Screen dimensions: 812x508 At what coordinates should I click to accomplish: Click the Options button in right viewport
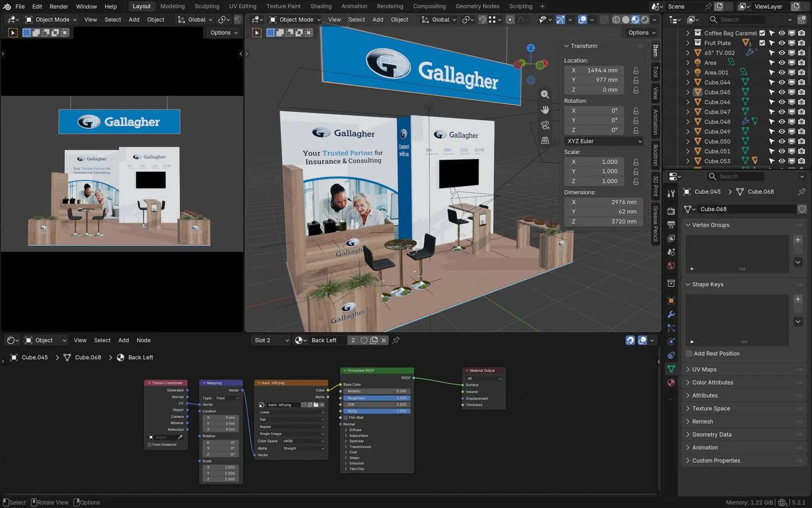tap(642, 33)
